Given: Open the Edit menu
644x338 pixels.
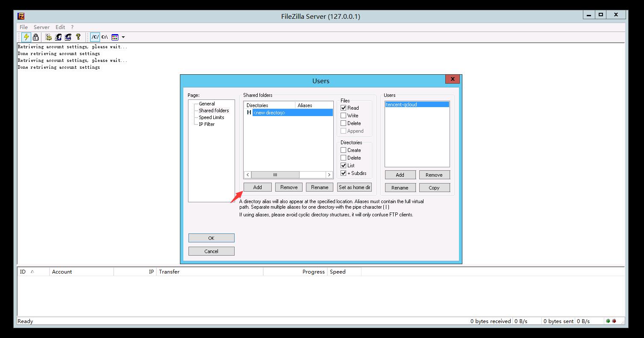Looking at the screenshot, I should pos(60,27).
